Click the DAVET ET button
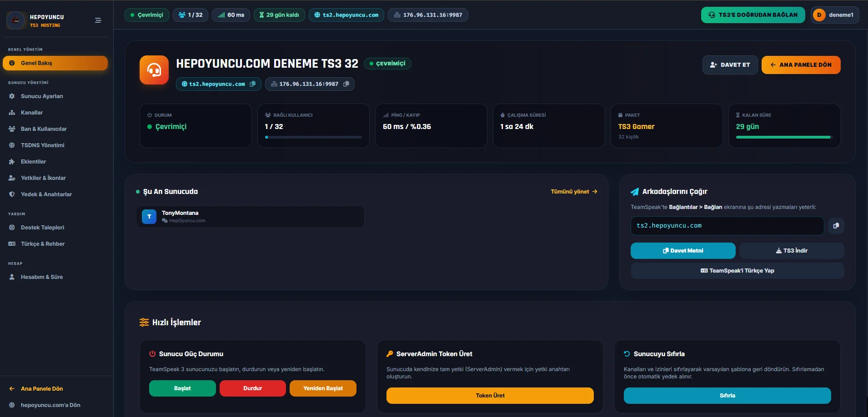 click(730, 65)
